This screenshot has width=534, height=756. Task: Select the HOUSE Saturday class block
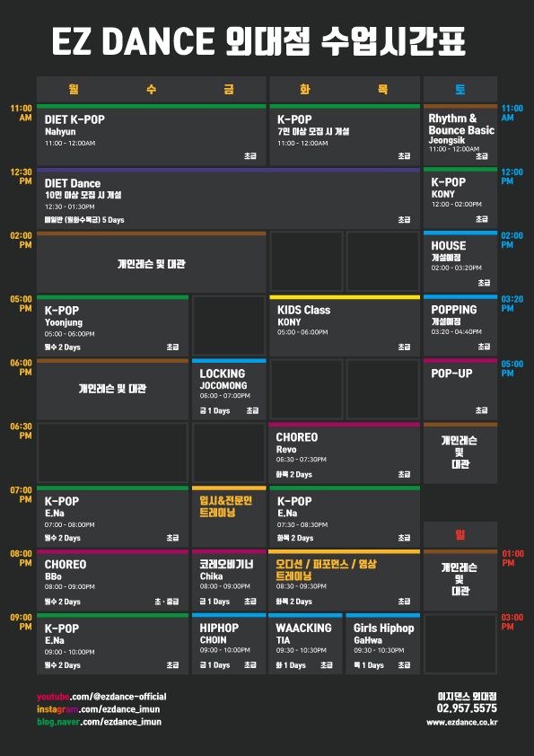pos(460,261)
